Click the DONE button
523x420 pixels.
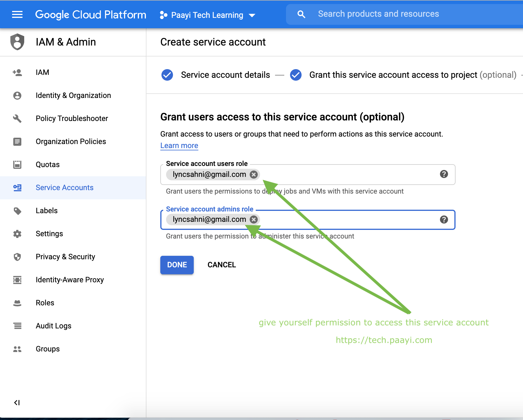click(177, 265)
